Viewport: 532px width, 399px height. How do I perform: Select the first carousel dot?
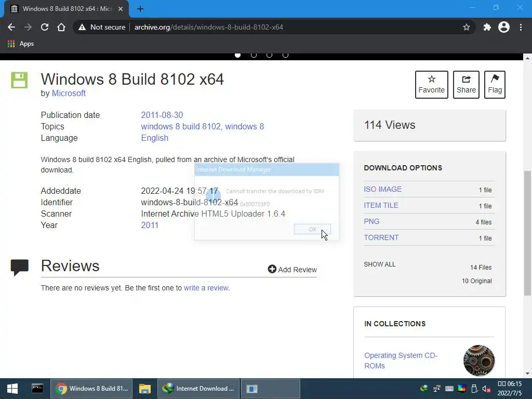pos(238,55)
